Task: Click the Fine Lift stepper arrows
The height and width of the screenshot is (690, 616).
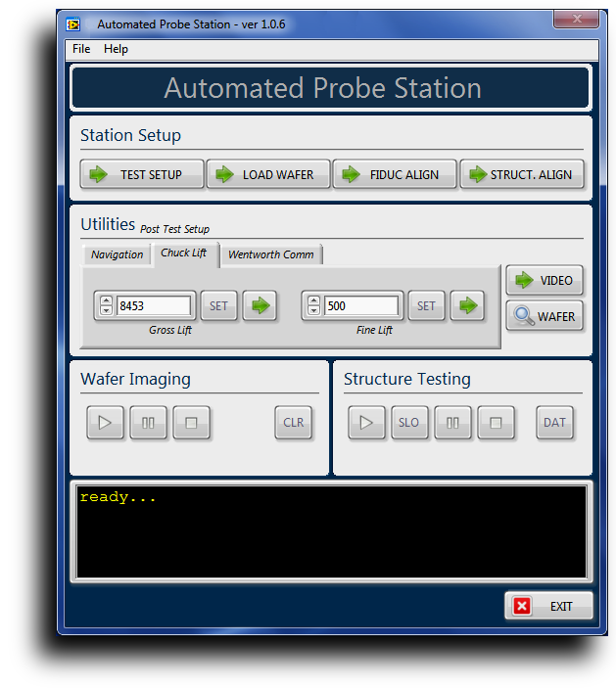Action: (313, 305)
